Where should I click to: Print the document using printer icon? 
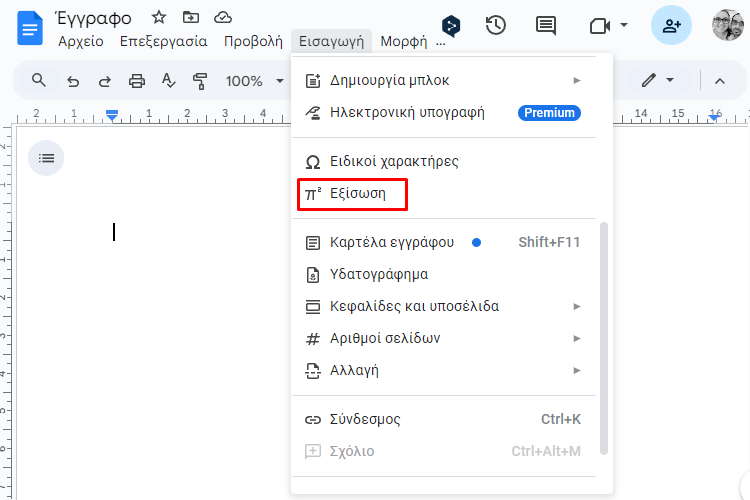tap(137, 81)
